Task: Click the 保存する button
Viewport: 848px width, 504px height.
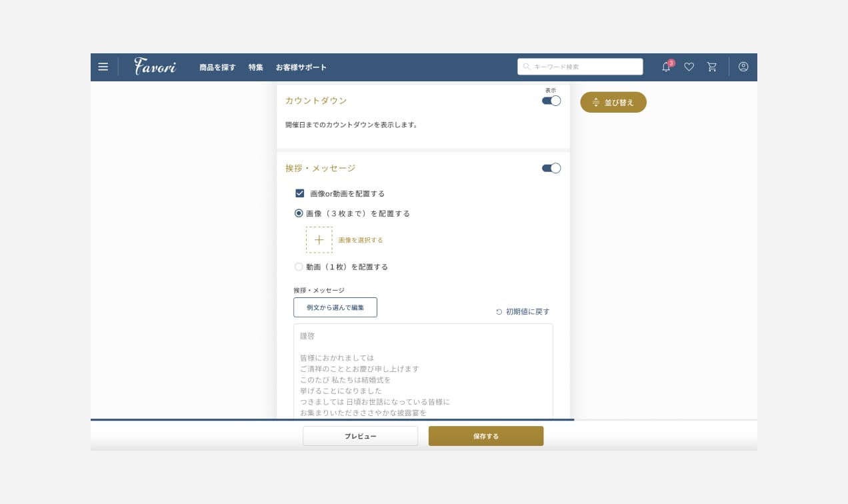Action: (486, 436)
